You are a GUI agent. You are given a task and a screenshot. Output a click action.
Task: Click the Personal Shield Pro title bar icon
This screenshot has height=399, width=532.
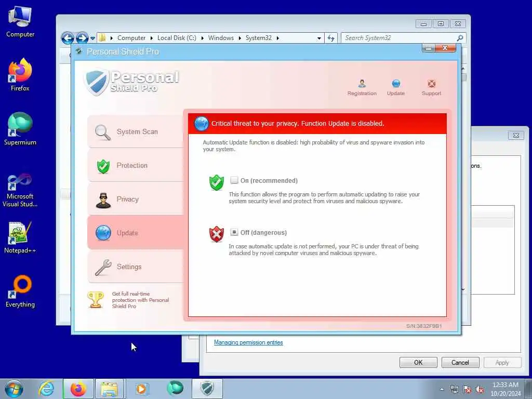click(x=79, y=51)
